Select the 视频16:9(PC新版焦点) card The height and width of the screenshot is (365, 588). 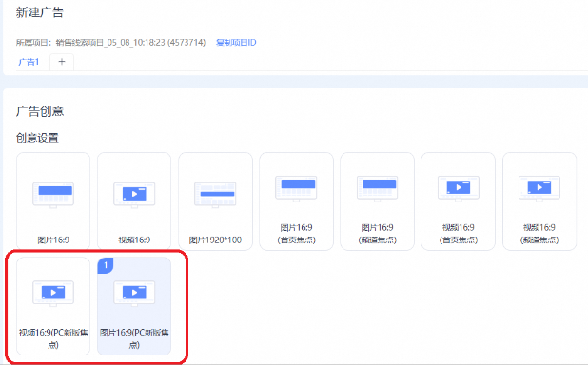coord(53,306)
